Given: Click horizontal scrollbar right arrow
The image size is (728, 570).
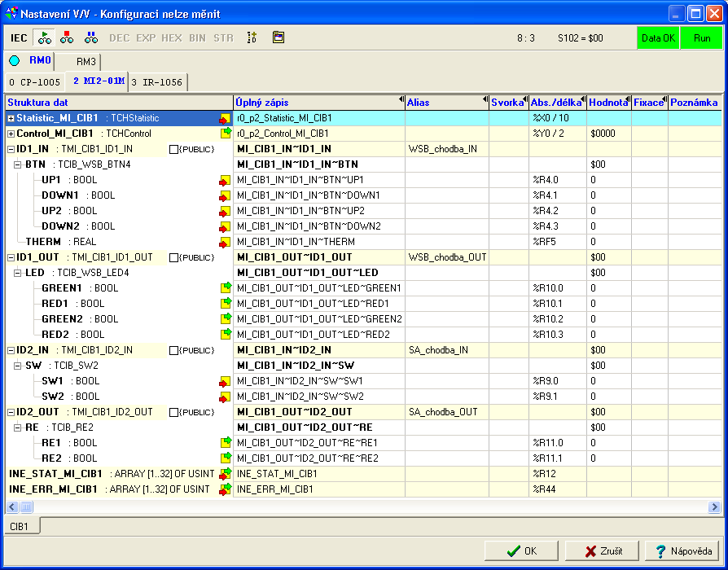Looking at the screenshot, I should tap(714, 506).
